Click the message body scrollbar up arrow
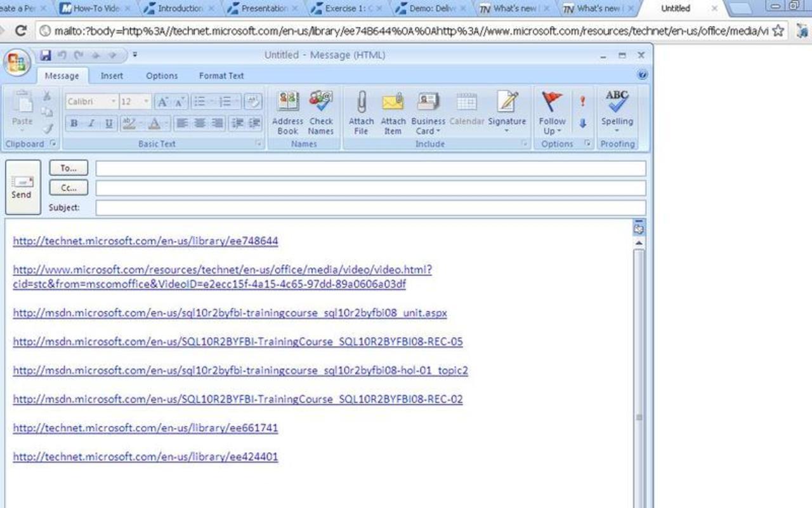 tap(639, 243)
